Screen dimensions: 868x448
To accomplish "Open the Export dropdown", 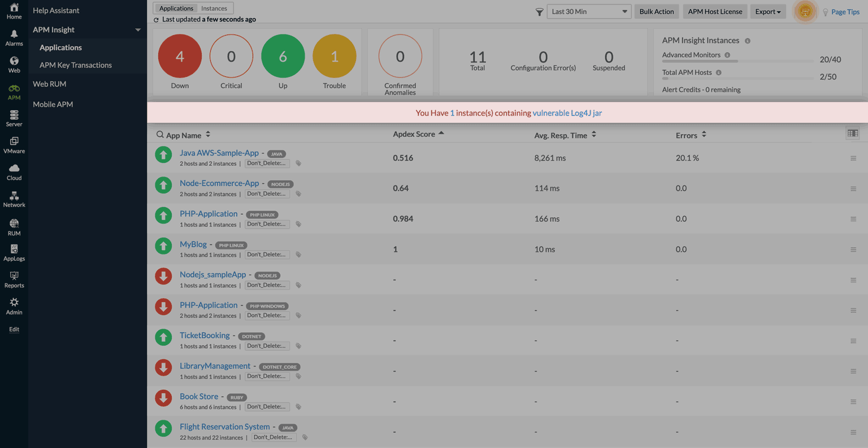I will (767, 11).
